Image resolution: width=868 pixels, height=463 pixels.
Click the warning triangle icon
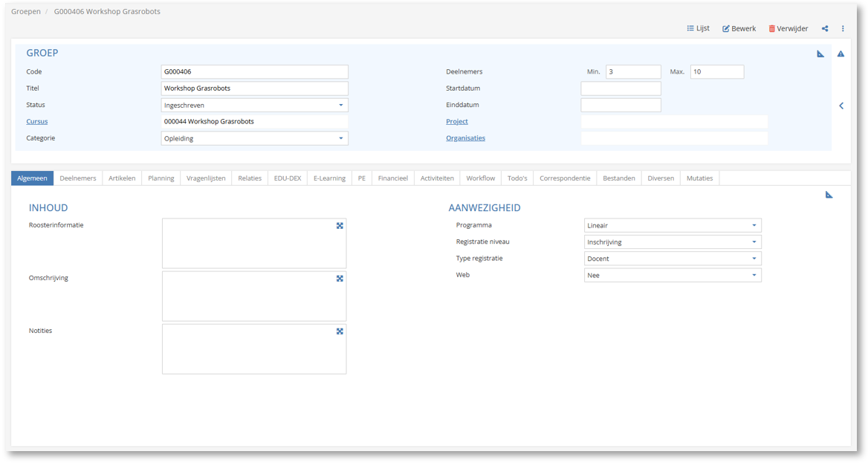[841, 54]
